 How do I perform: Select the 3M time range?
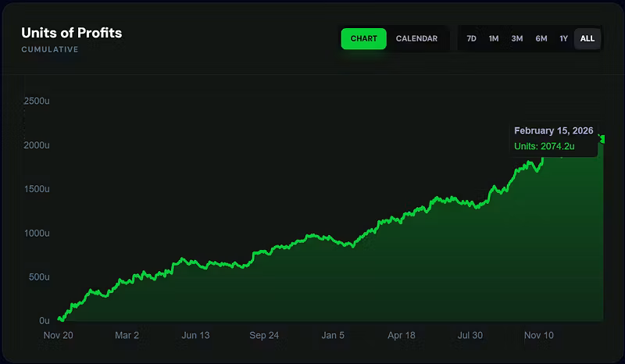(517, 39)
